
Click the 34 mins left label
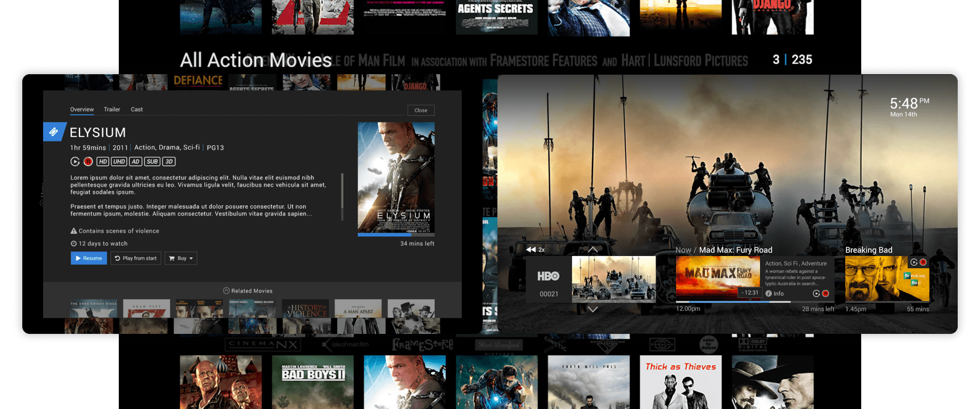point(417,243)
